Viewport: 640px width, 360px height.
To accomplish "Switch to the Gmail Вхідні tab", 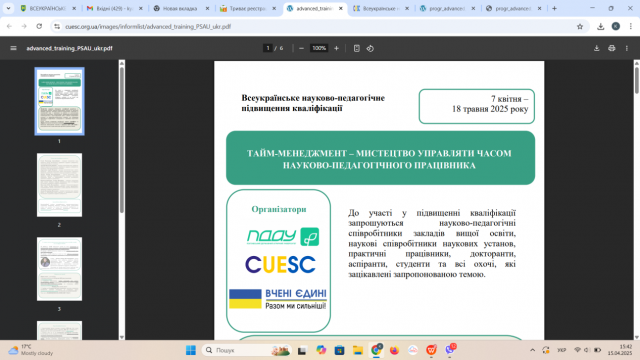I will (x=115, y=8).
